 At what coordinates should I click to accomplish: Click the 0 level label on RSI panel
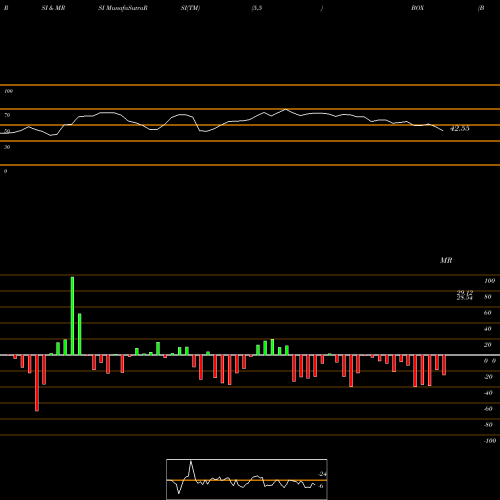tap(5, 171)
